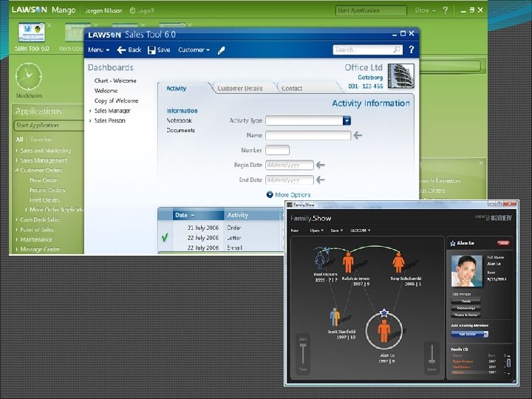Viewport: 532px width, 399px height.
Task: Click the Logoff power icon in Mango
Action: pos(132,10)
